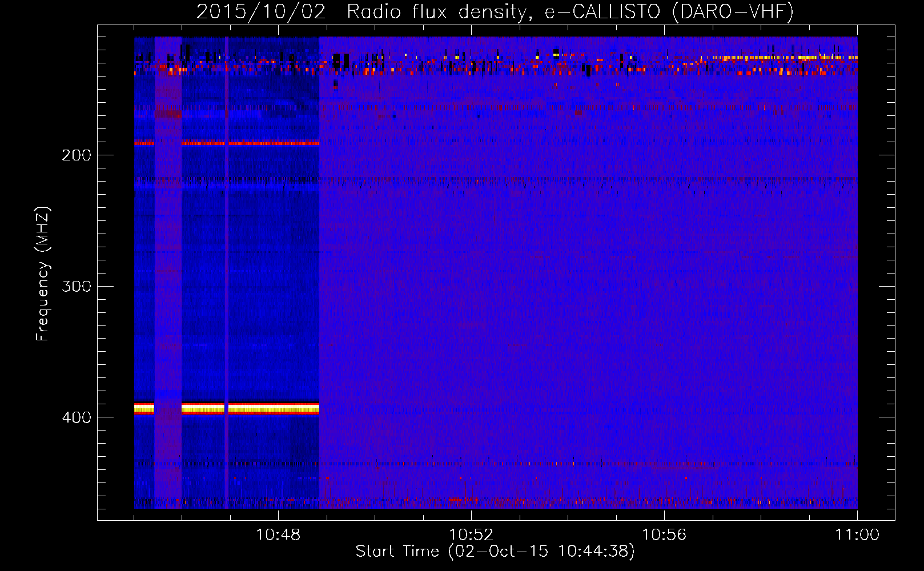Image resolution: width=924 pixels, height=571 pixels.
Task: Select the 200 frequency axis label
Action: coord(77,155)
